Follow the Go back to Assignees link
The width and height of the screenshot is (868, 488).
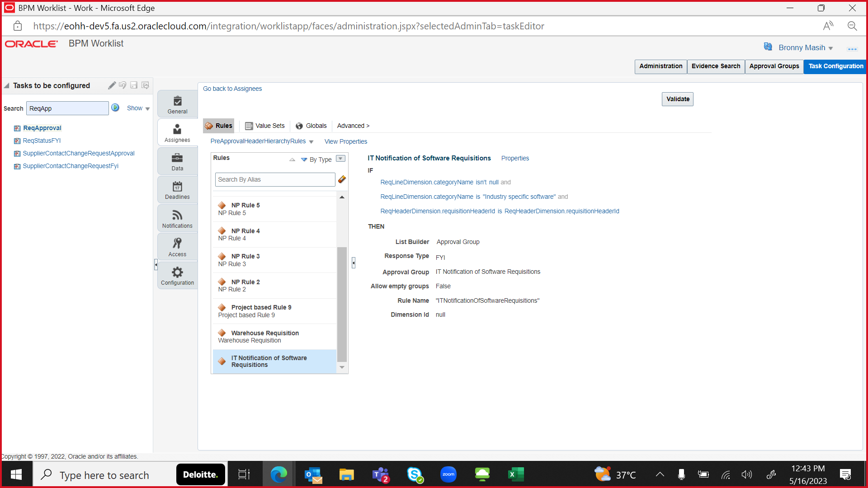[x=232, y=89]
